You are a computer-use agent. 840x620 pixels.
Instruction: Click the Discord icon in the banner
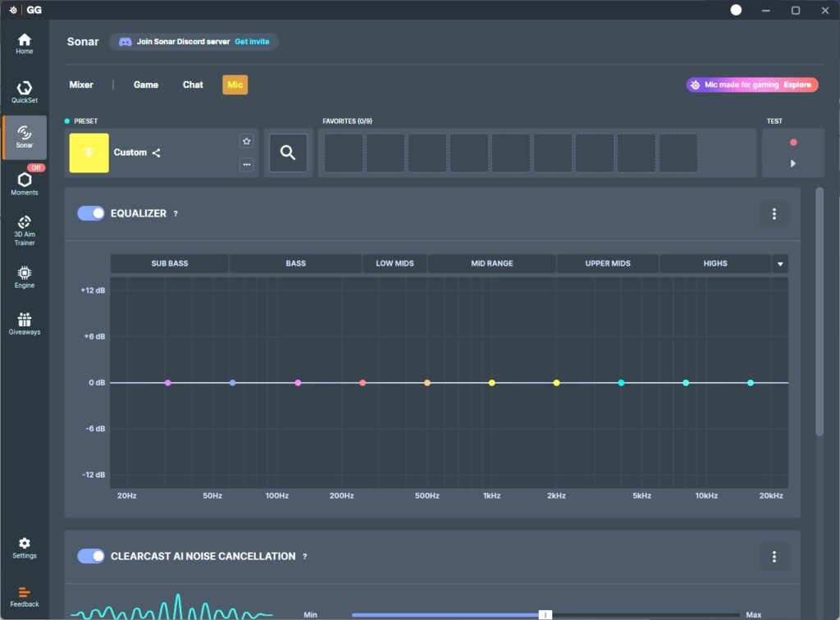[125, 42]
